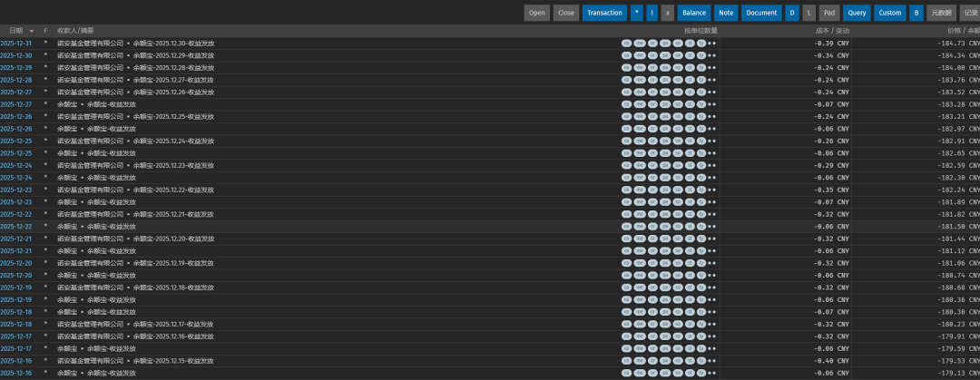Select the 余额宝-2025.12.30-收益发放 entry text
Image resolution: width=980 pixels, height=380 pixels.
[173, 44]
